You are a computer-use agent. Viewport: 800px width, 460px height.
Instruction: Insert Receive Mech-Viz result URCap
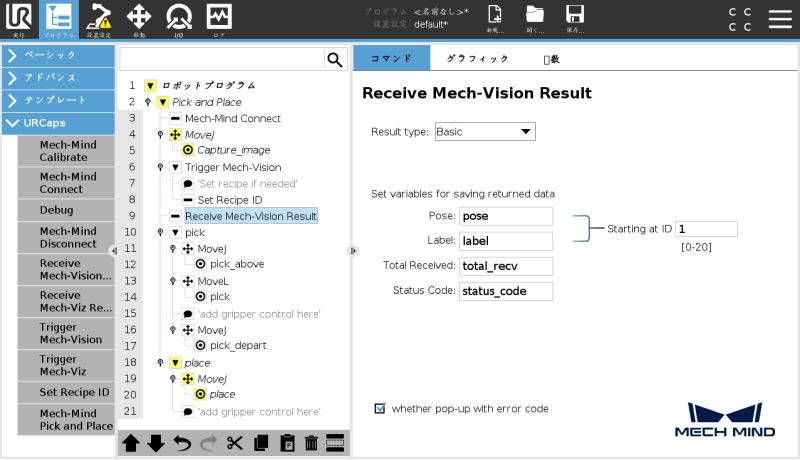click(66, 301)
